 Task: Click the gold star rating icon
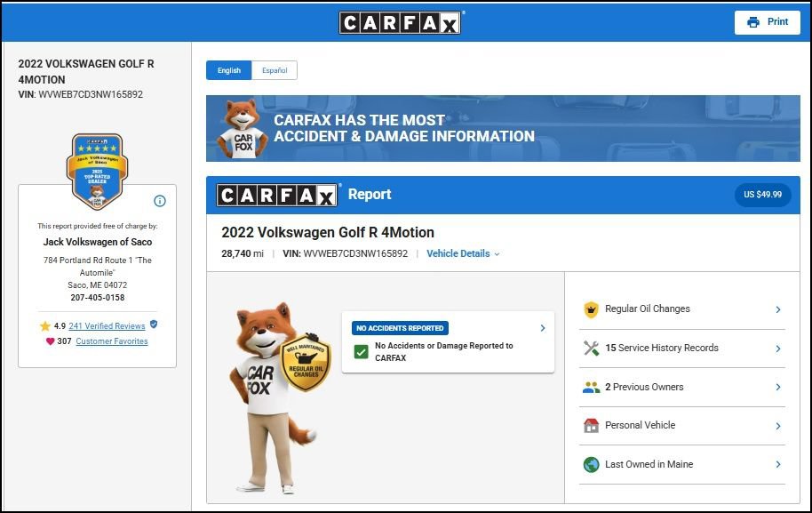(x=45, y=326)
